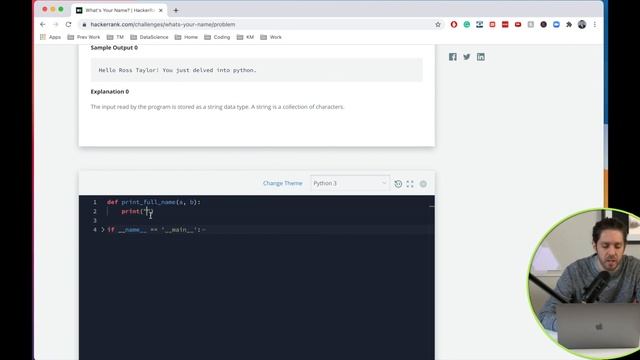This screenshot has width=640, height=360.
Task: Open a new browser tab
Action: (176, 10)
